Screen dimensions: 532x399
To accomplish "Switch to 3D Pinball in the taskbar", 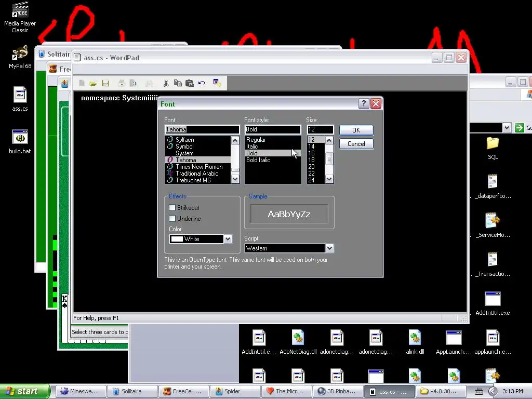I will 338,391.
